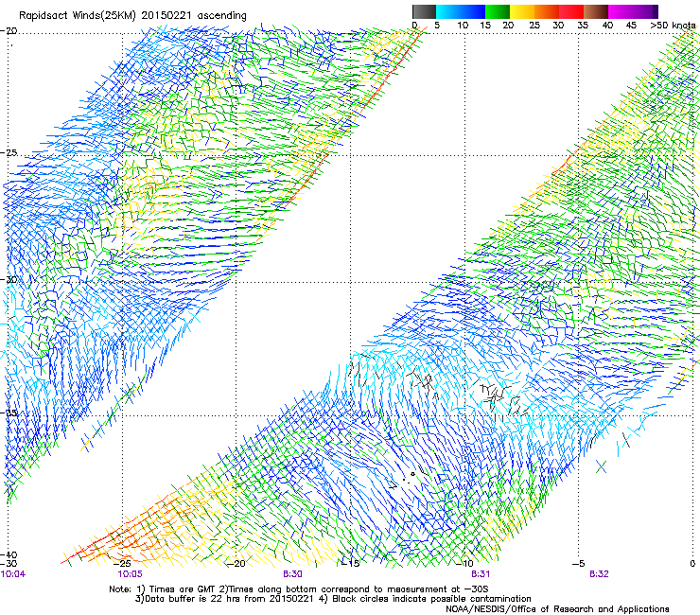This screenshot has height=615, width=700.
Task: Click the '10:04' time label at bottom
Action: (x=13, y=574)
